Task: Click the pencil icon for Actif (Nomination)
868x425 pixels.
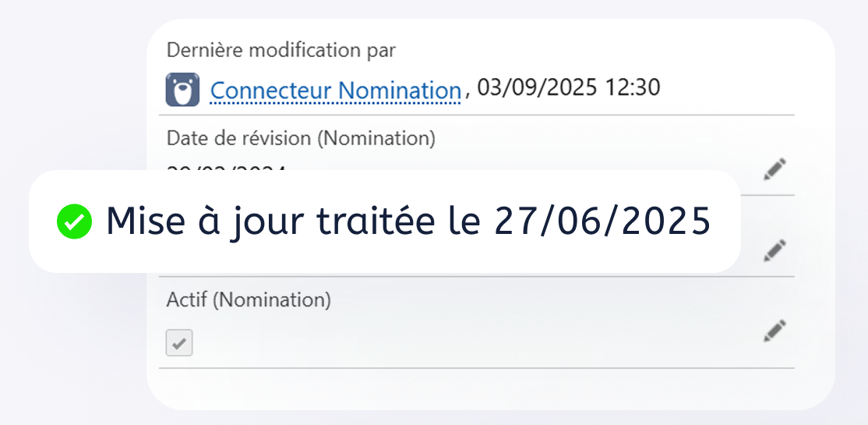Action: (774, 331)
